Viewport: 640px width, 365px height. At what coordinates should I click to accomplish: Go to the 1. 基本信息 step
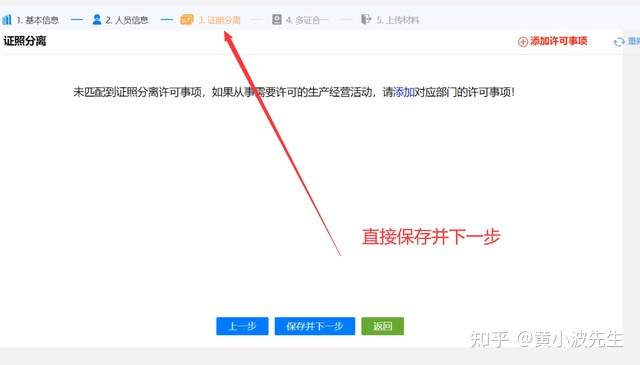38,20
